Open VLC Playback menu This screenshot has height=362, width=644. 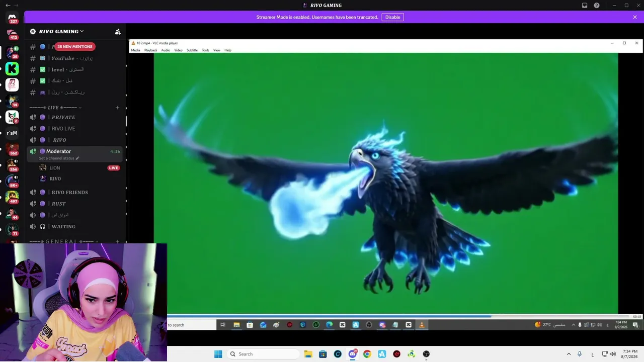click(x=150, y=50)
